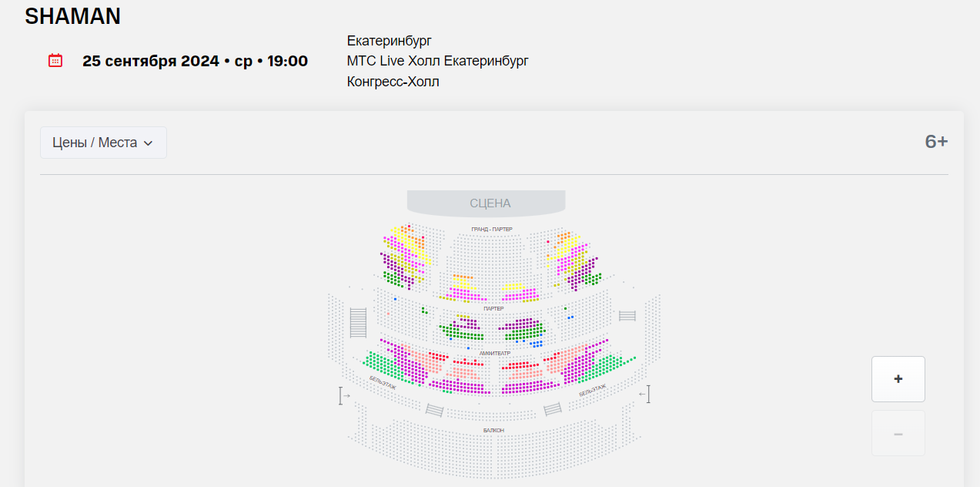Click the 6+ age rating badge

point(936,142)
